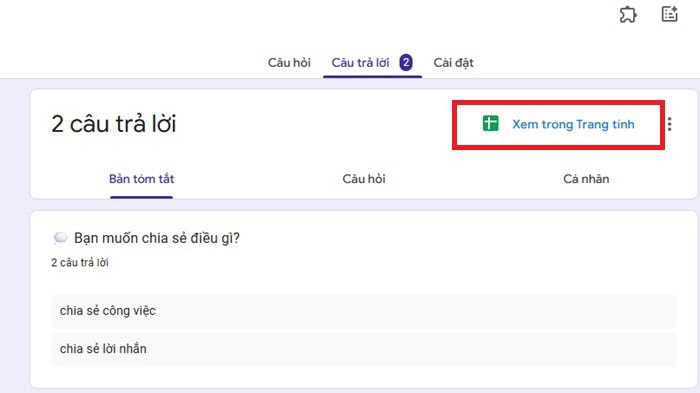The width and height of the screenshot is (700, 393).
Task: Open the add-ons puzzle piece icon
Action: point(628,15)
